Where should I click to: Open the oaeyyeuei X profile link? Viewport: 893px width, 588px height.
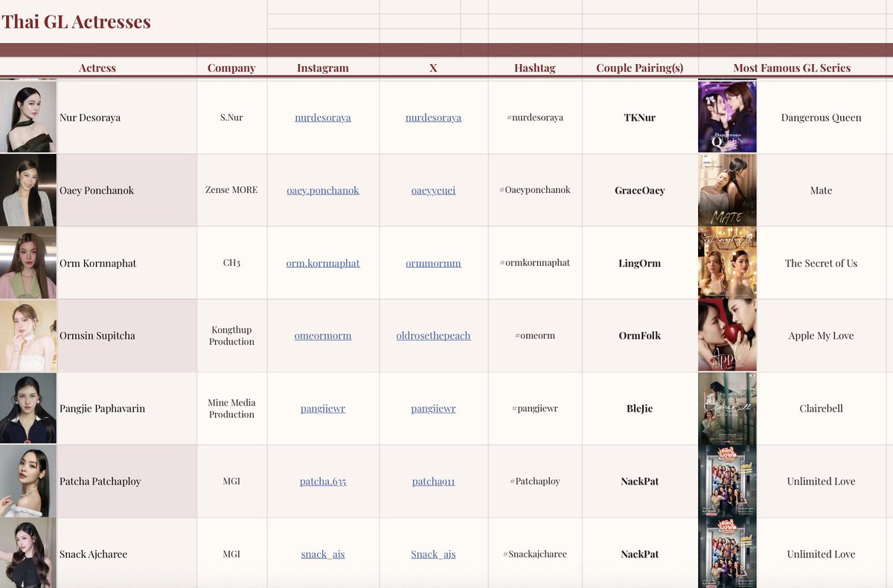433,190
